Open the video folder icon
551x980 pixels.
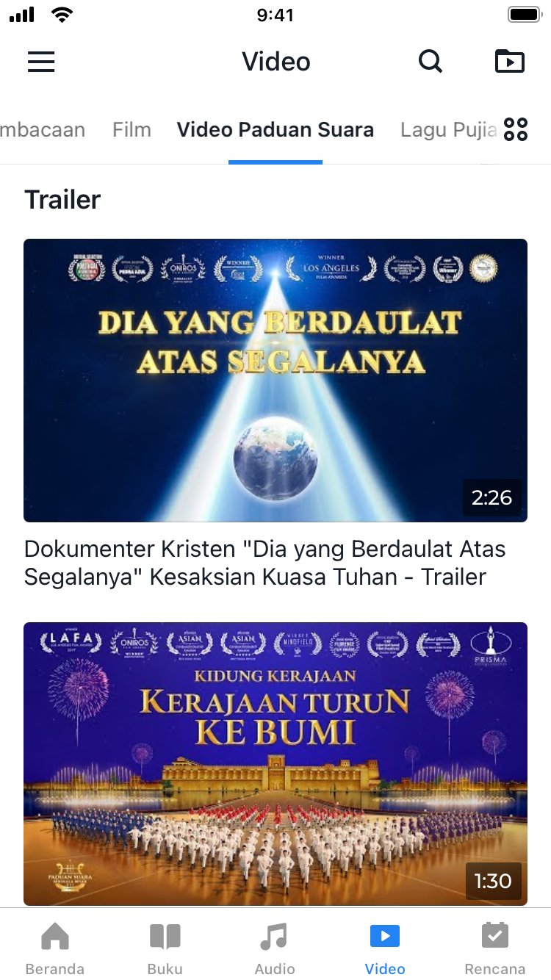coord(510,62)
